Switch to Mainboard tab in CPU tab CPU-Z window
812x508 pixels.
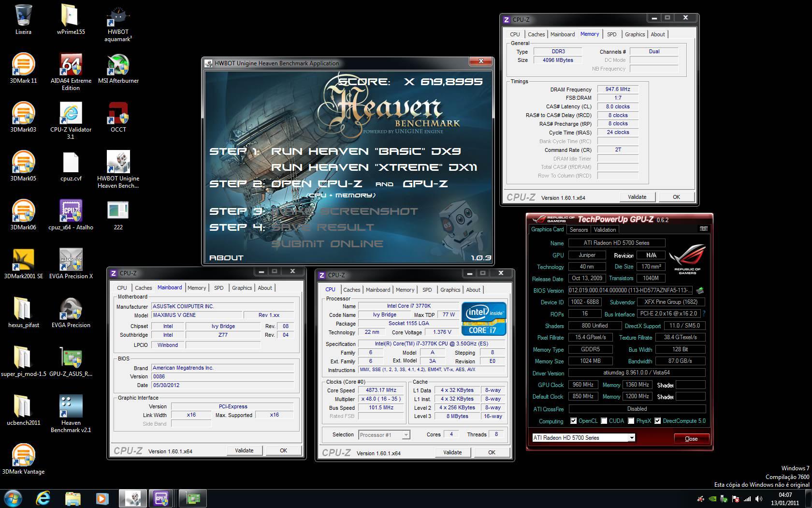point(378,290)
